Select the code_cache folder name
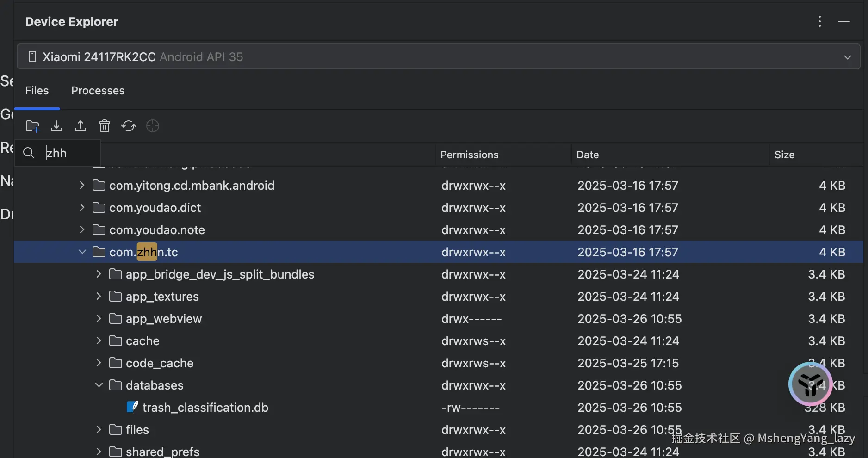Viewport: 868px width, 458px height. pos(160,363)
